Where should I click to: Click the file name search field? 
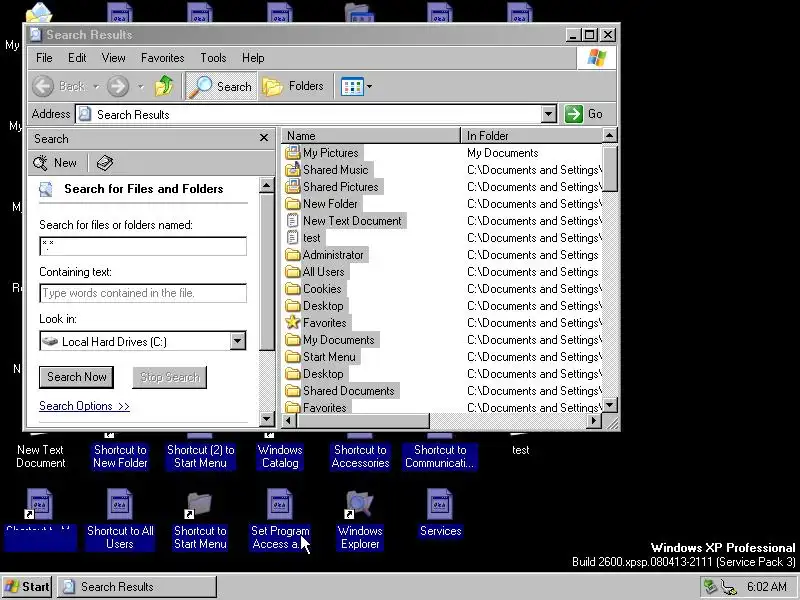(x=143, y=246)
